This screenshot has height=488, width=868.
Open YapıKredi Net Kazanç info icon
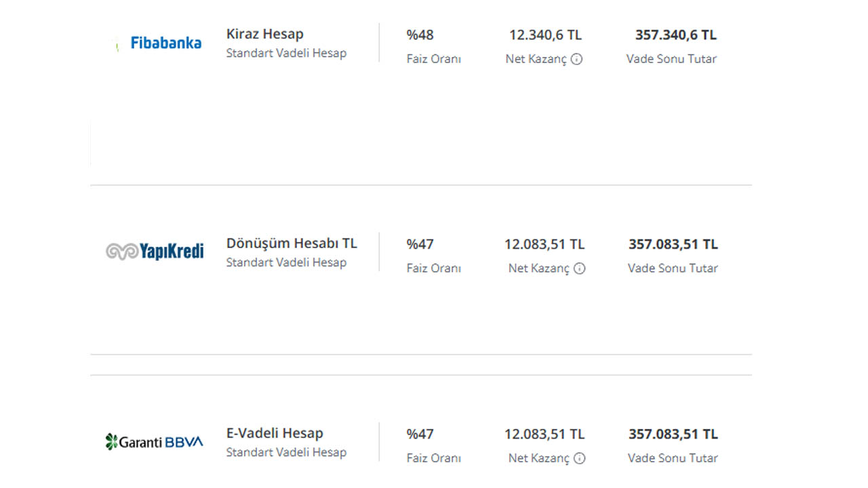(579, 268)
